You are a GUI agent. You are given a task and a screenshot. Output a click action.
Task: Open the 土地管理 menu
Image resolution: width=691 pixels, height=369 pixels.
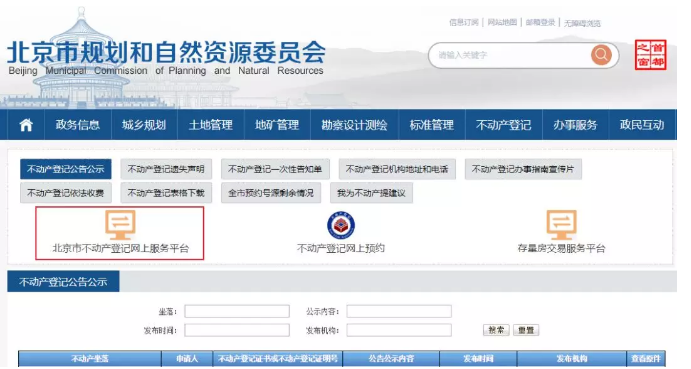(211, 125)
